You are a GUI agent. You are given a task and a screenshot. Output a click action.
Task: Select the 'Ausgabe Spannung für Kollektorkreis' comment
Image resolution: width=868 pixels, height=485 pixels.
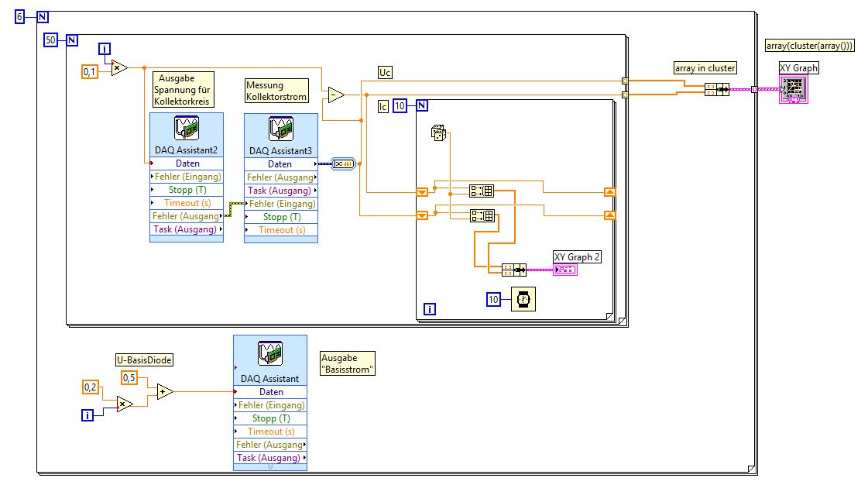pyautogui.click(x=184, y=90)
